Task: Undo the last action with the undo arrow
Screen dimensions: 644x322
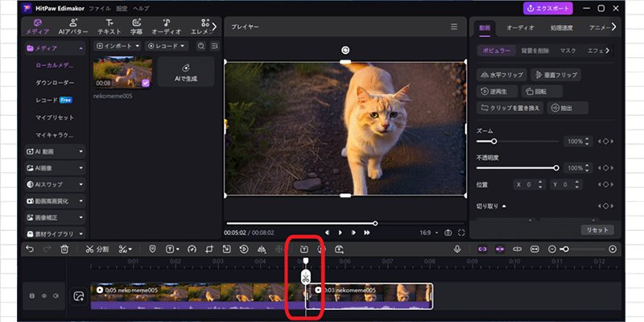Action: [30, 250]
